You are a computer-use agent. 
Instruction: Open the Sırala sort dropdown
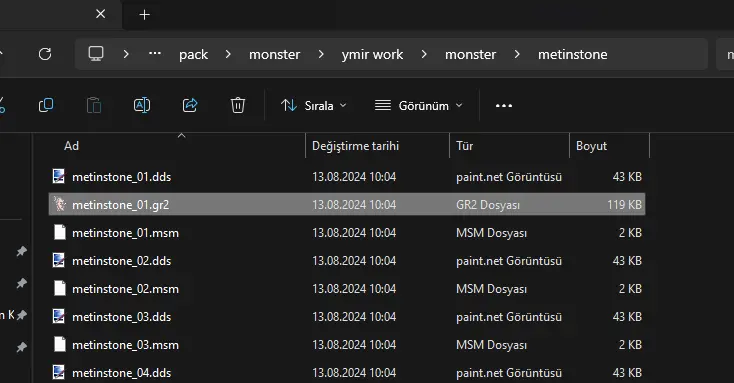[314, 106]
